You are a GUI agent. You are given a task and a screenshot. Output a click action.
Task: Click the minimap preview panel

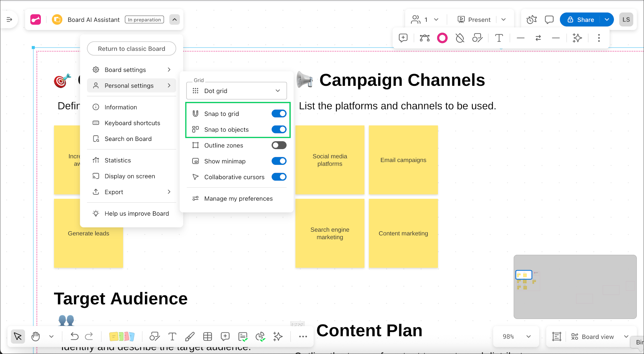(x=575, y=287)
